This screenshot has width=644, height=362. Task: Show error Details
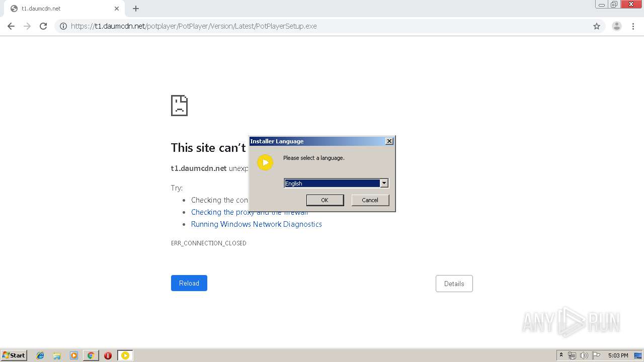(454, 284)
